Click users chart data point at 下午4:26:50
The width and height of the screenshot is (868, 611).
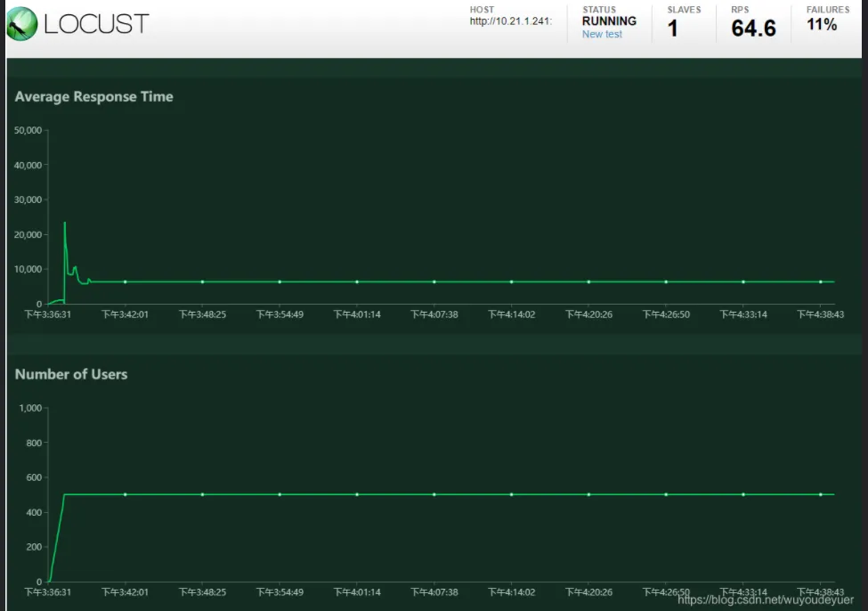(x=666, y=494)
